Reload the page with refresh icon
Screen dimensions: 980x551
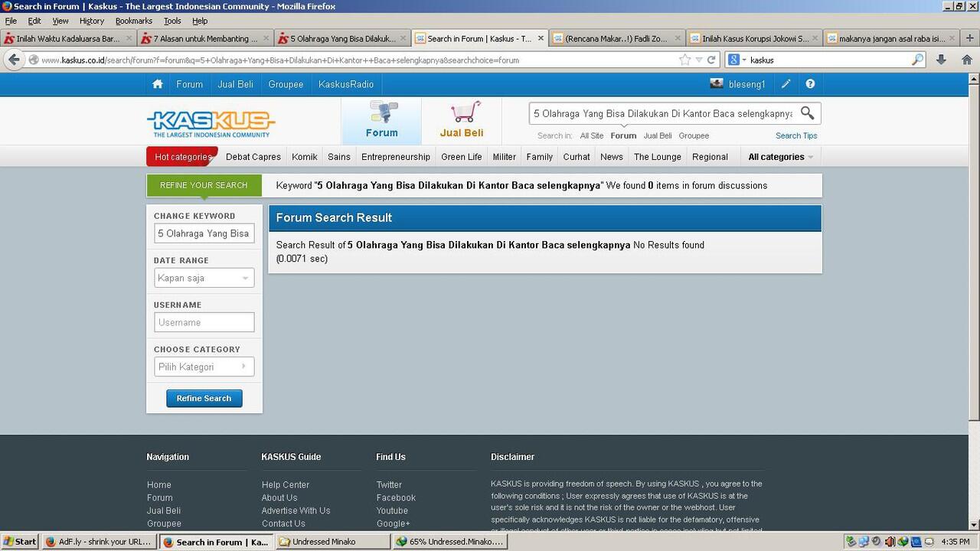(x=711, y=60)
